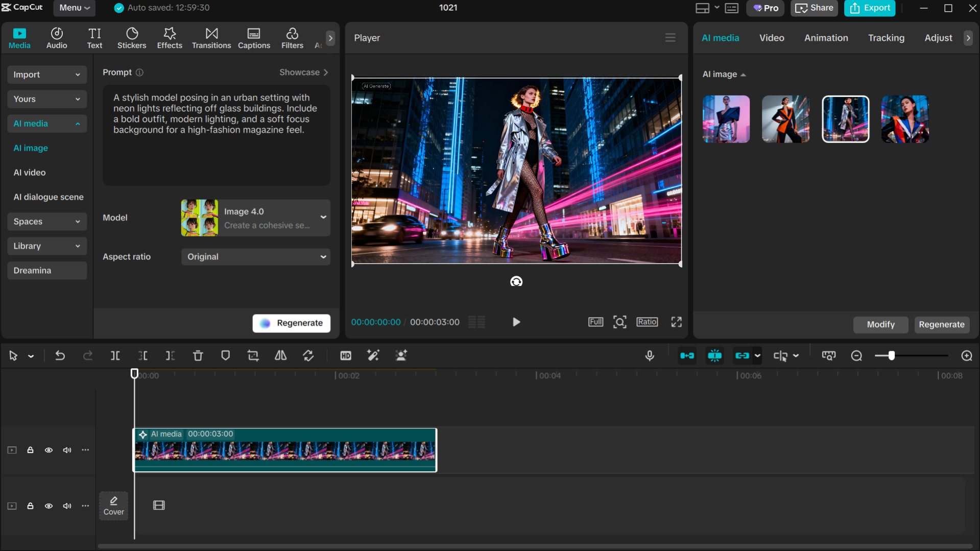Toggle visibility of the second track
Image resolution: width=980 pixels, height=551 pixels.
click(x=49, y=506)
